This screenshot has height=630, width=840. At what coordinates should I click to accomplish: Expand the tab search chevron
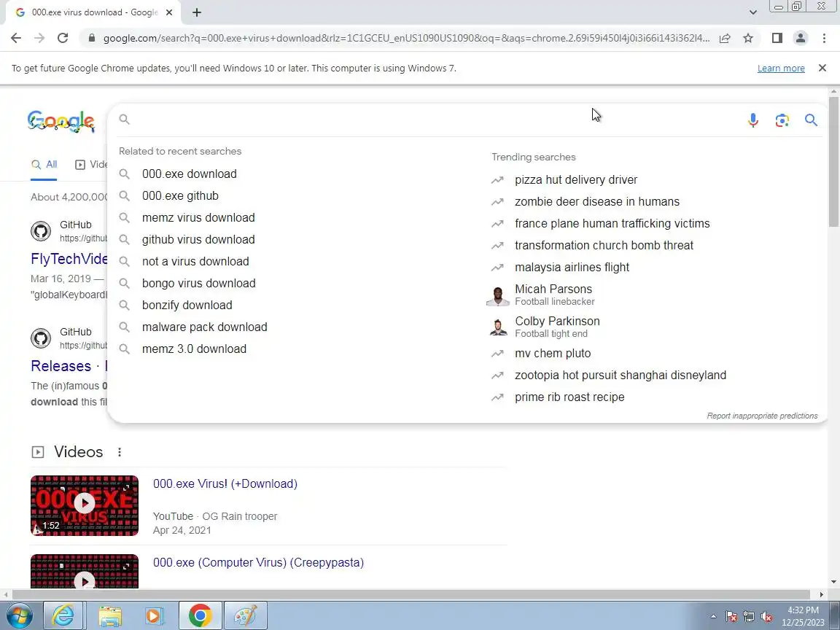point(752,12)
